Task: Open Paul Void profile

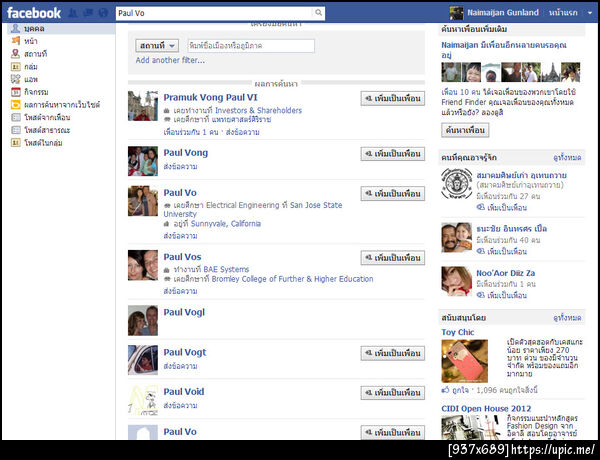Action: (184, 391)
